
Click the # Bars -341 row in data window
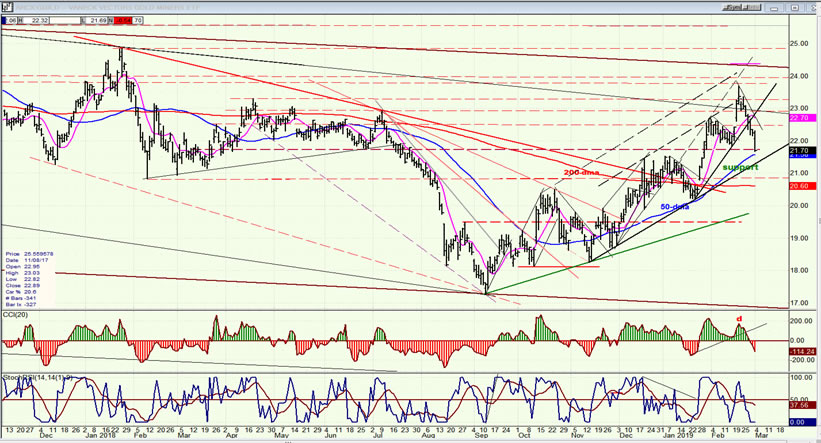(x=21, y=298)
